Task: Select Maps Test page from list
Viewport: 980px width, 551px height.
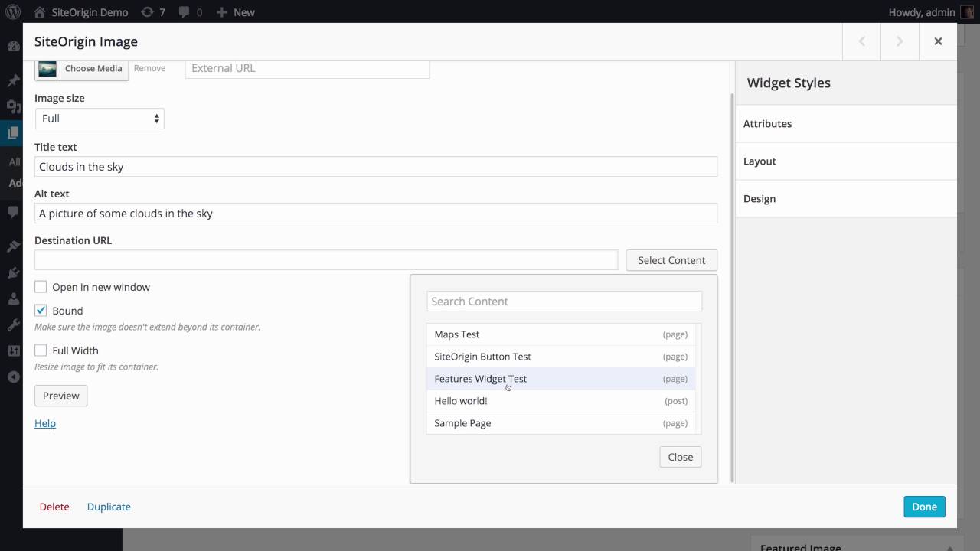Action: [561, 334]
